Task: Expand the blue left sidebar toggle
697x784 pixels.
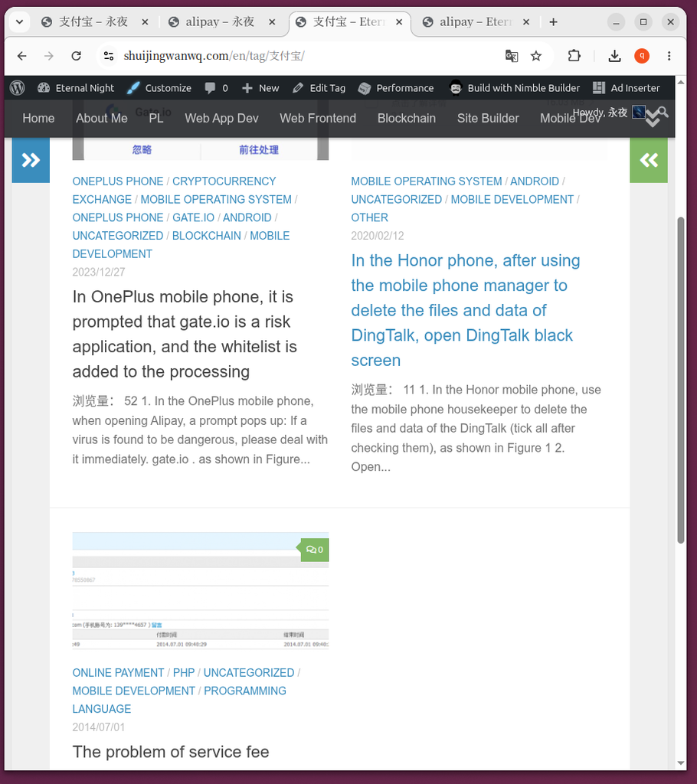Action: click(31, 161)
